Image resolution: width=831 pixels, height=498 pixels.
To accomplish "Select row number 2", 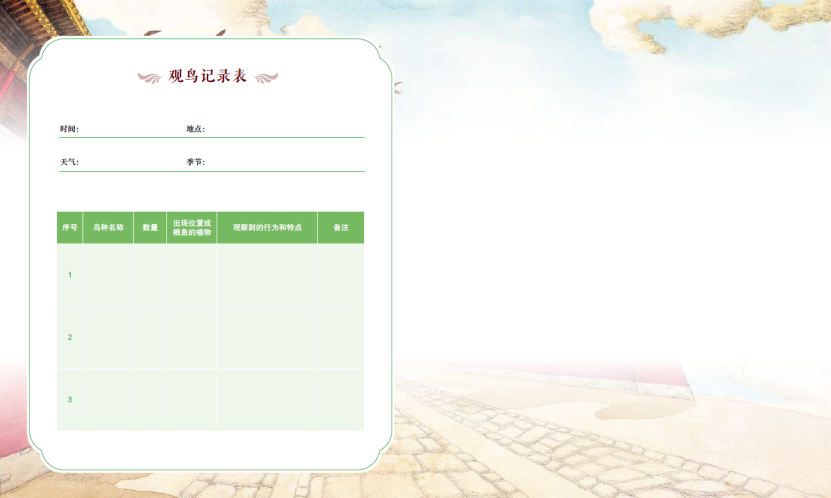I will [x=70, y=337].
